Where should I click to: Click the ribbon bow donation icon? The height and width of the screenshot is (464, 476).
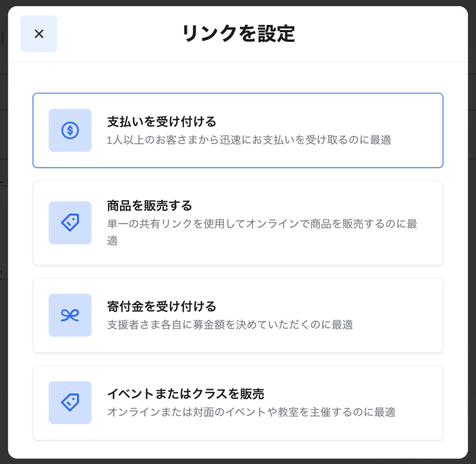pos(70,315)
